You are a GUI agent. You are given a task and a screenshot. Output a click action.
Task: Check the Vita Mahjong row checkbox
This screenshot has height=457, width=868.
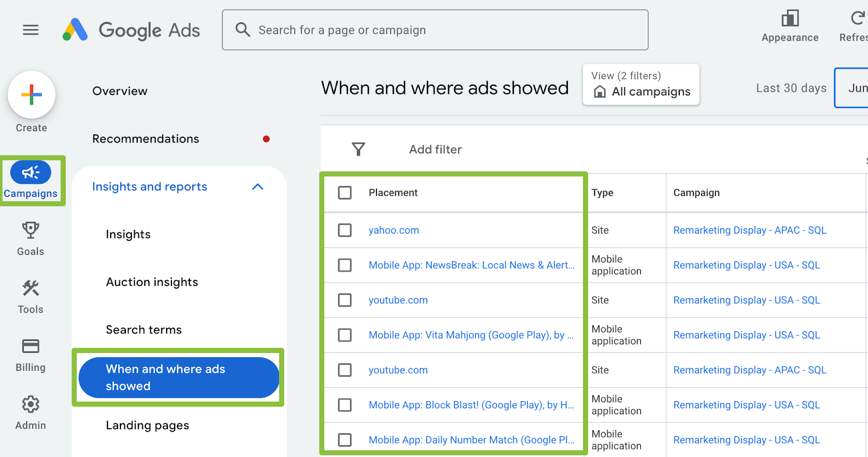pos(344,335)
